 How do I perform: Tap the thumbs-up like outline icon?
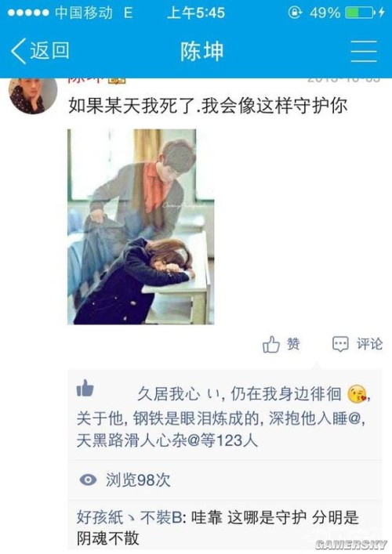pos(271,344)
